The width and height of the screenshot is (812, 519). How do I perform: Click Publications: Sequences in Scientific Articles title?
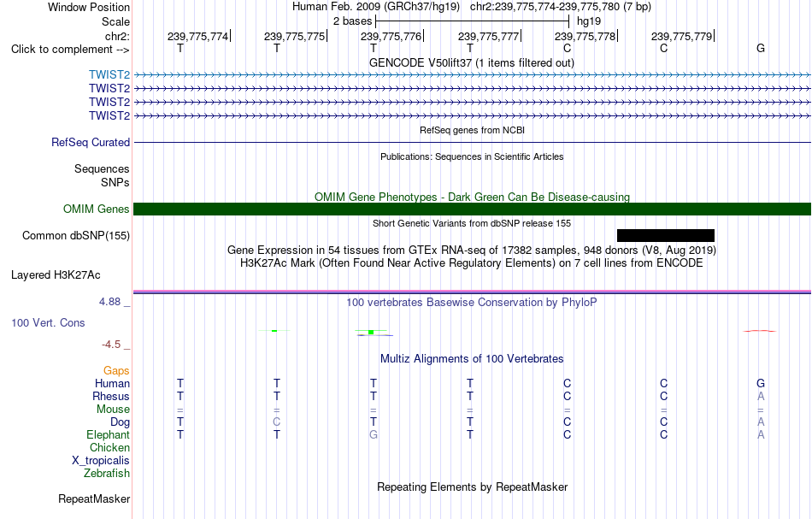click(472, 157)
